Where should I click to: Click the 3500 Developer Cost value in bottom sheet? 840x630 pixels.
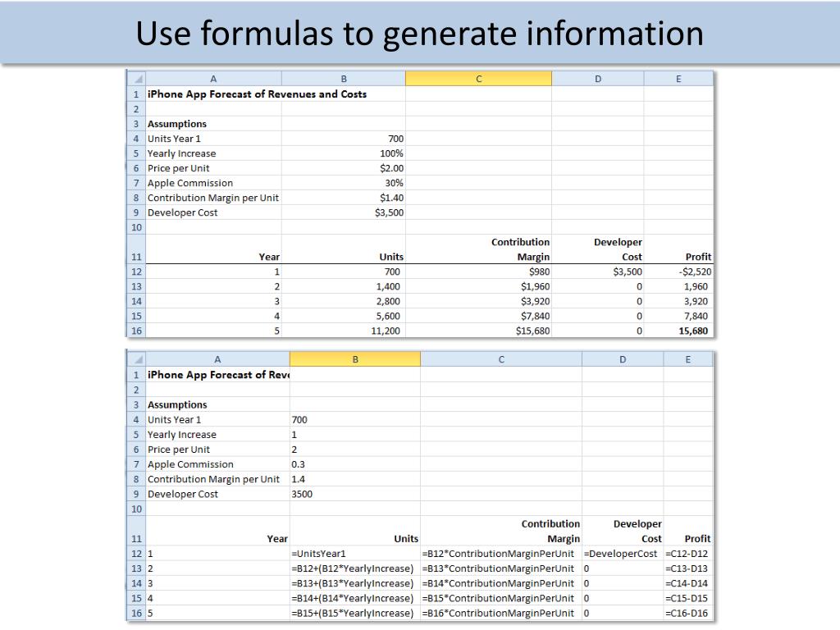302,494
